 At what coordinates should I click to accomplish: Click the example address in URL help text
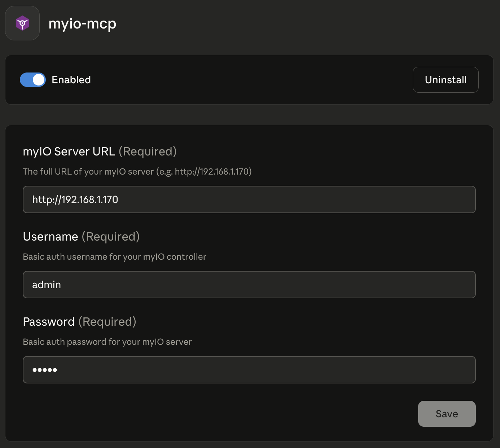click(x=212, y=172)
